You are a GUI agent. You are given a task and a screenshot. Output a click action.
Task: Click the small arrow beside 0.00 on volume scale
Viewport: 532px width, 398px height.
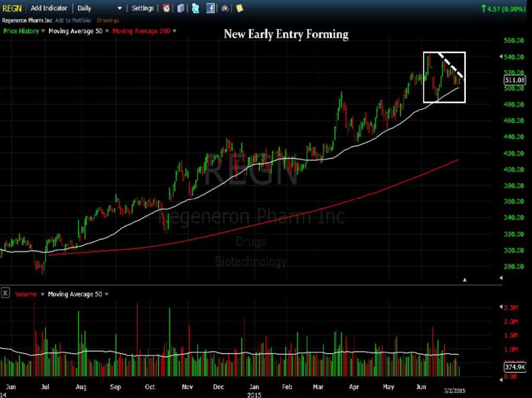pos(501,379)
